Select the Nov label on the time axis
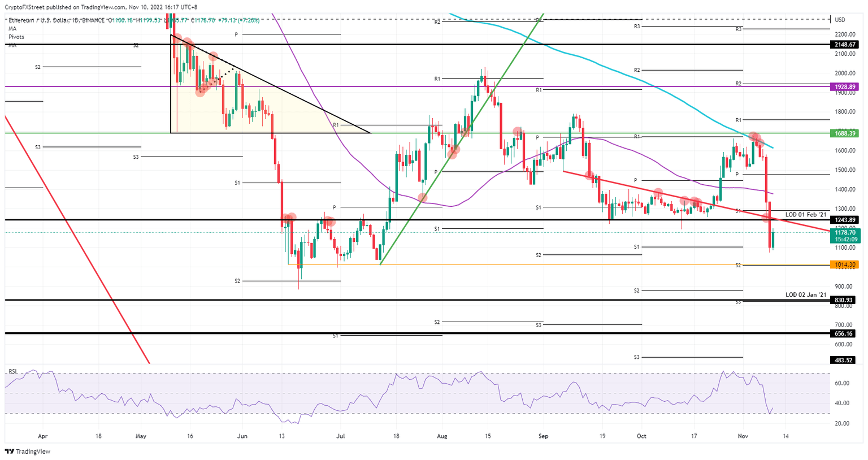Image resolution: width=868 pixels, height=460 pixels. pos(742,436)
